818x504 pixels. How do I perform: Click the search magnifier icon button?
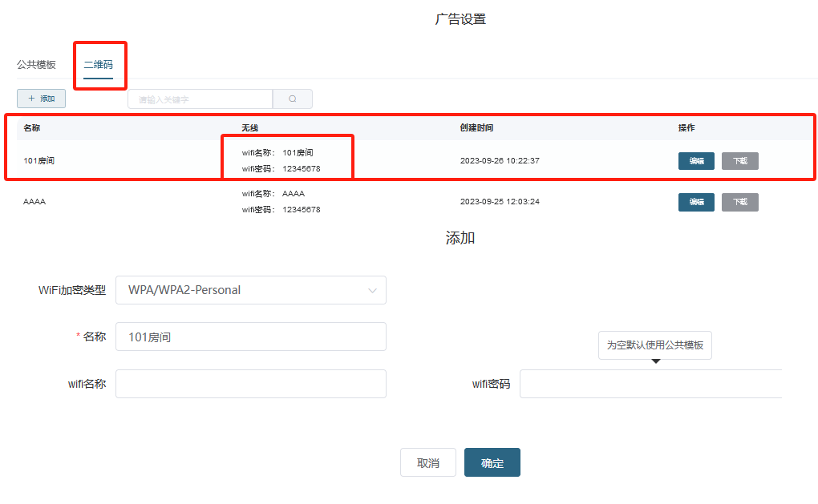292,99
